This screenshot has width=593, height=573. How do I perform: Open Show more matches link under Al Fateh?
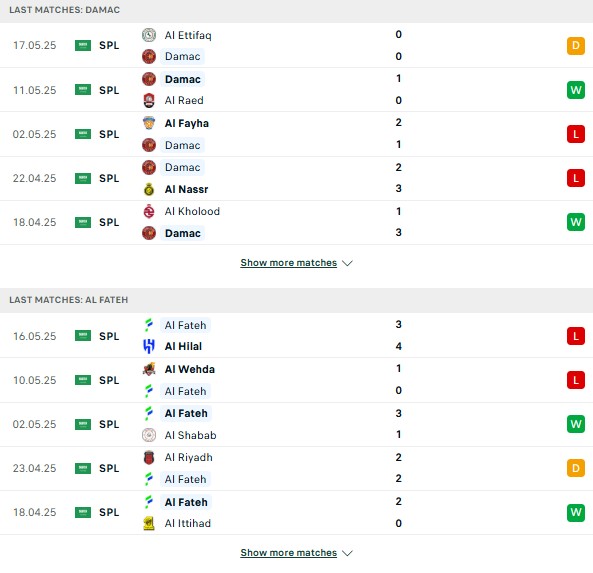(289, 553)
